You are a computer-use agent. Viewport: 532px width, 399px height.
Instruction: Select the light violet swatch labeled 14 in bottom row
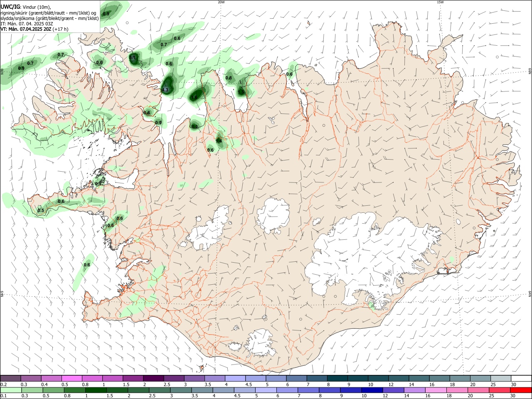point(414,390)
